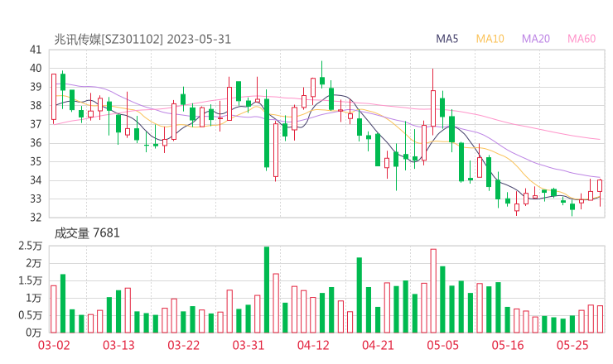Click the 2万 volume axis label
The image size is (613, 364).
pyautogui.click(x=34, y=264)
